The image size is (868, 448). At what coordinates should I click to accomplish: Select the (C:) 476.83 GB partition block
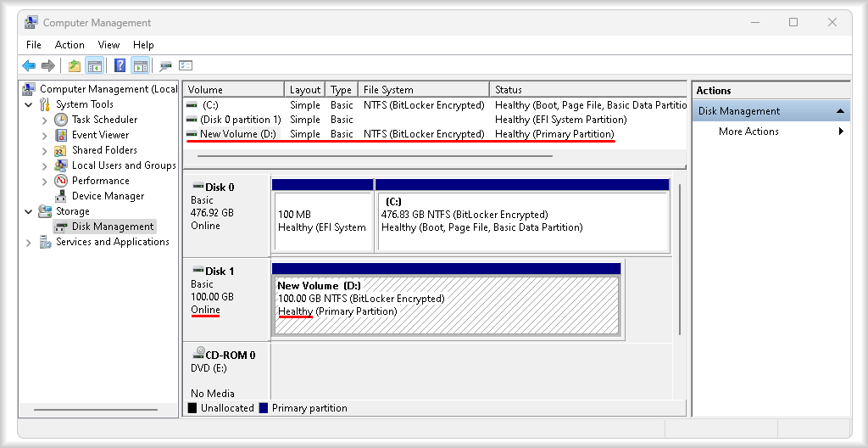[x=522, y=221]
